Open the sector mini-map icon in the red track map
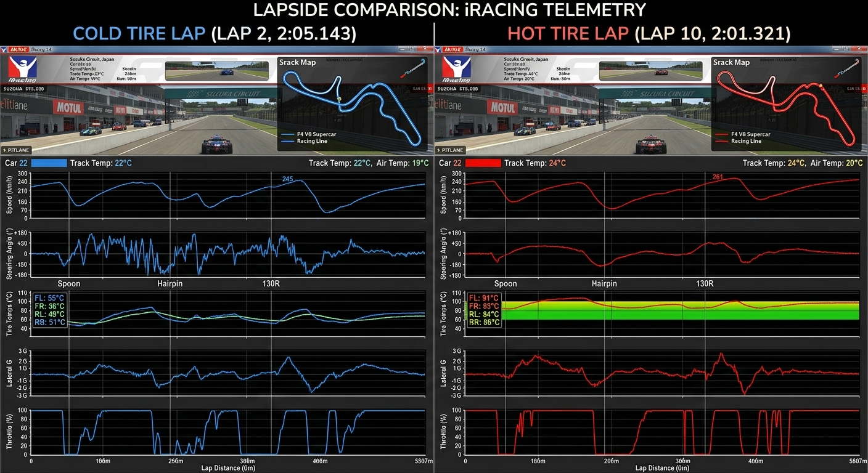The width and height of the screenshot is (868, 473). (x=846, y=67)
